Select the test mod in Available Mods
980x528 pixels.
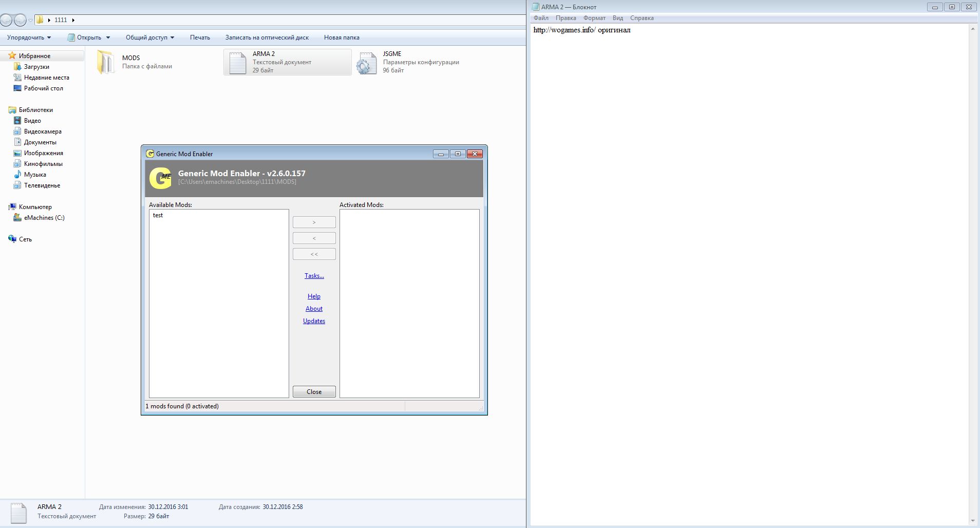[x=158, y=215]
